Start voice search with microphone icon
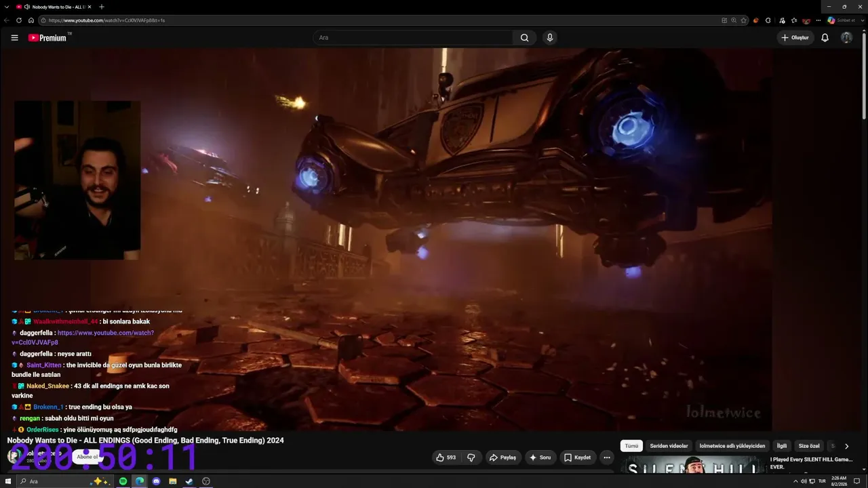 pos(550,38)
